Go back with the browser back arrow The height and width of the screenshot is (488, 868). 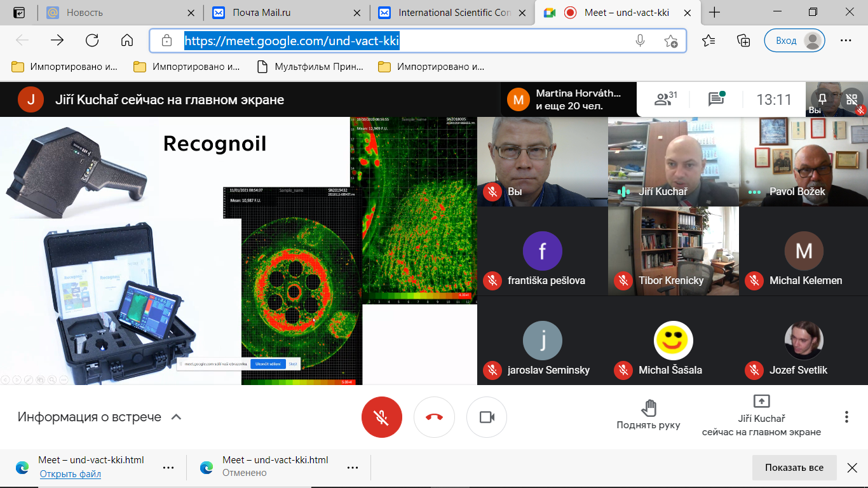pos(22,41)
